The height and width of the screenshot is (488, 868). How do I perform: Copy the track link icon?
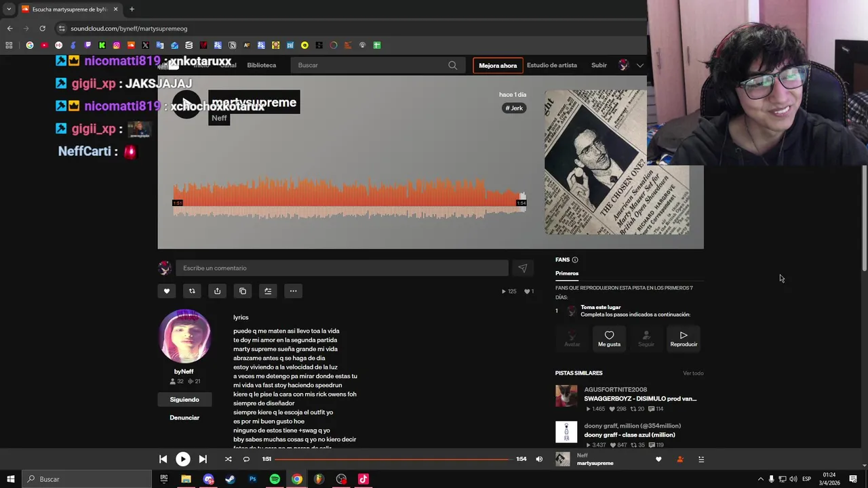click(243, 291)
